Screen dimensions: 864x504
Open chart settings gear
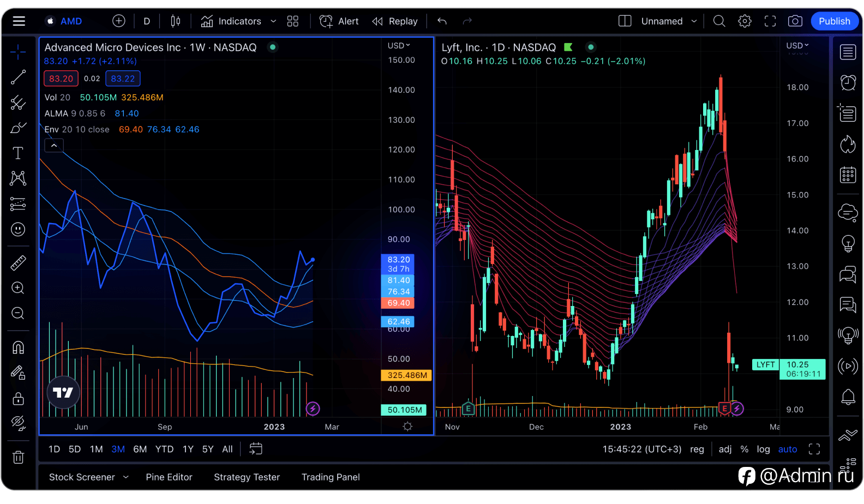click(745, 21)
